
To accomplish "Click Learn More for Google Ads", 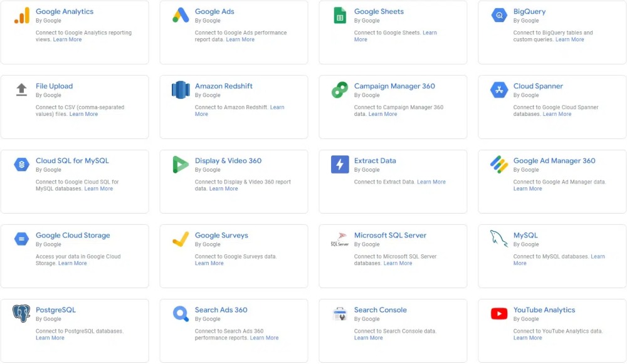I will click(240, 39).
